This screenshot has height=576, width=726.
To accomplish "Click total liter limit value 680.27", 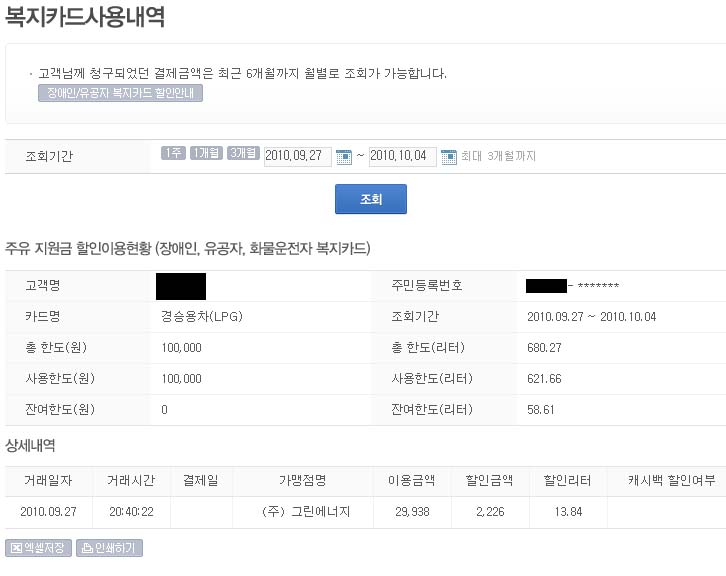I will pos(544,348).
